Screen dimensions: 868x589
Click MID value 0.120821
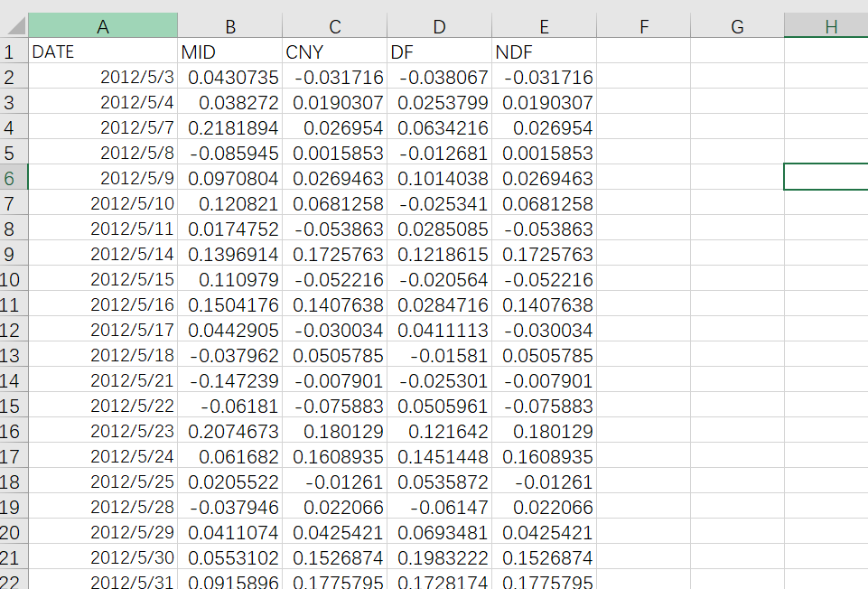click(x=229, y=202)
